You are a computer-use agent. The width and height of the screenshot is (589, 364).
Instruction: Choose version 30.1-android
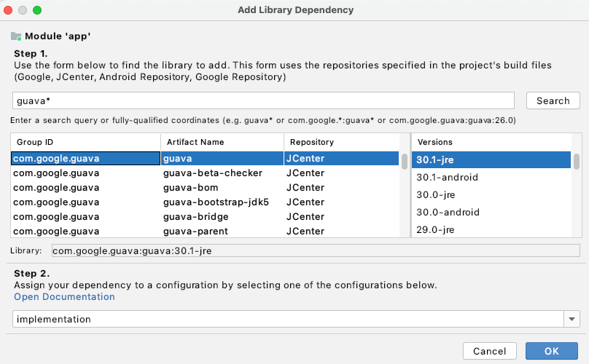[447, 177]
